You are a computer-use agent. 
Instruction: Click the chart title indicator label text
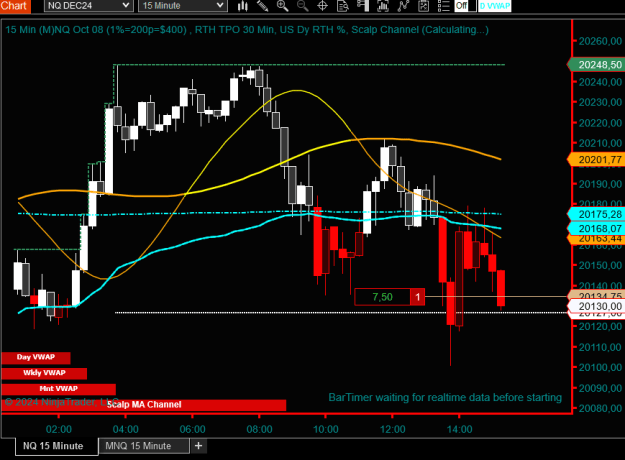coord(247,30)
